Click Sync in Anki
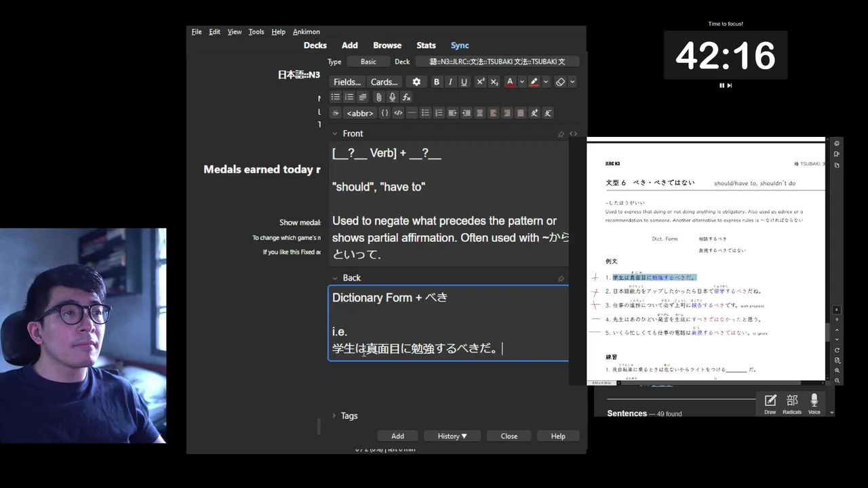Image resolution: width=868 pixels, height=488 pixels. 460,45
